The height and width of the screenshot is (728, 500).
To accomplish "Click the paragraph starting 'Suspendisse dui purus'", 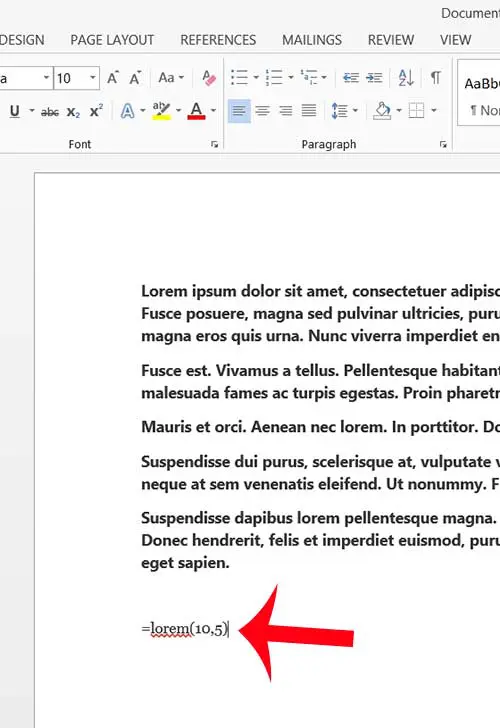I will click(320, 473).
